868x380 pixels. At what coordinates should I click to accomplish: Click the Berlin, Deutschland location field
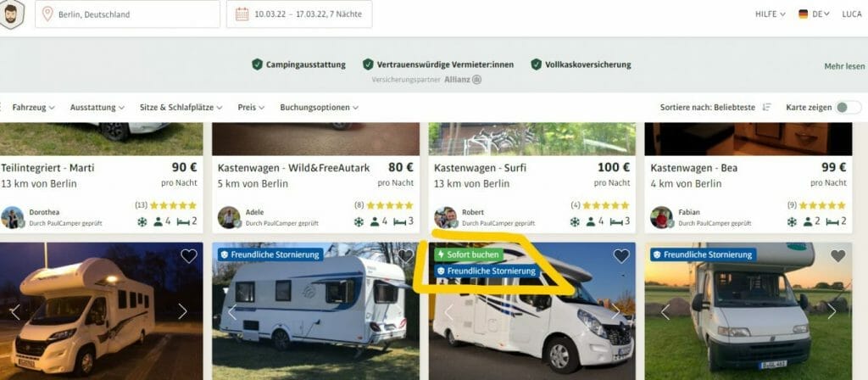[x=127, y=14]
